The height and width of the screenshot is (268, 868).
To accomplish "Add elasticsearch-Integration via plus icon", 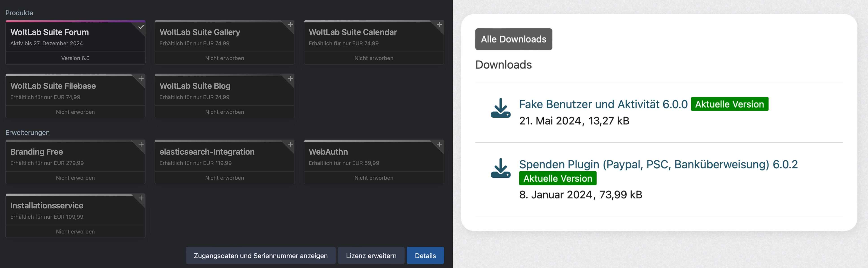I will tap(290, 145).
